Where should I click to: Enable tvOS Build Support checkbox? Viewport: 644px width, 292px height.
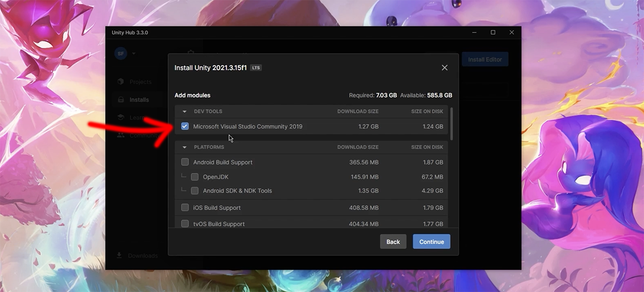[185, 224]
